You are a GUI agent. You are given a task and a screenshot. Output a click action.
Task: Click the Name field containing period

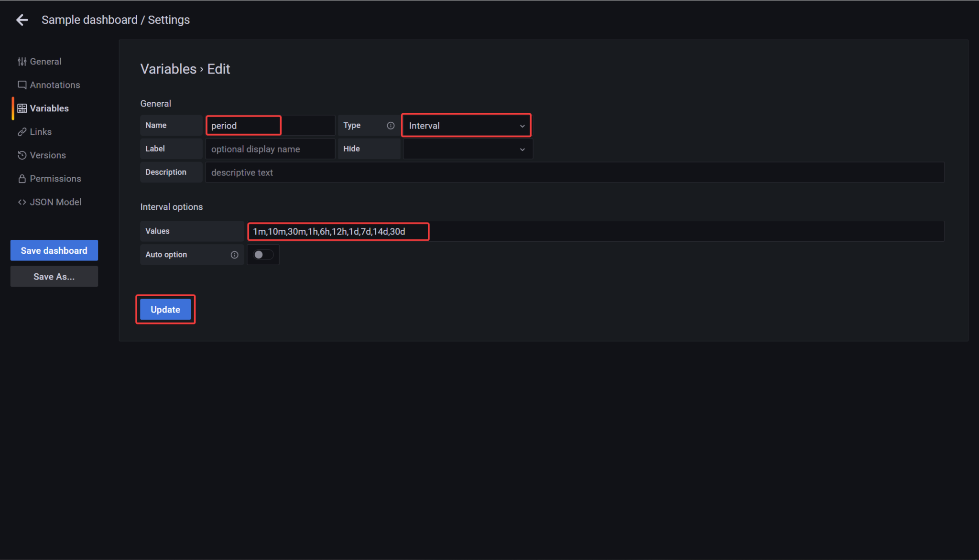click(x=243, y=125)
